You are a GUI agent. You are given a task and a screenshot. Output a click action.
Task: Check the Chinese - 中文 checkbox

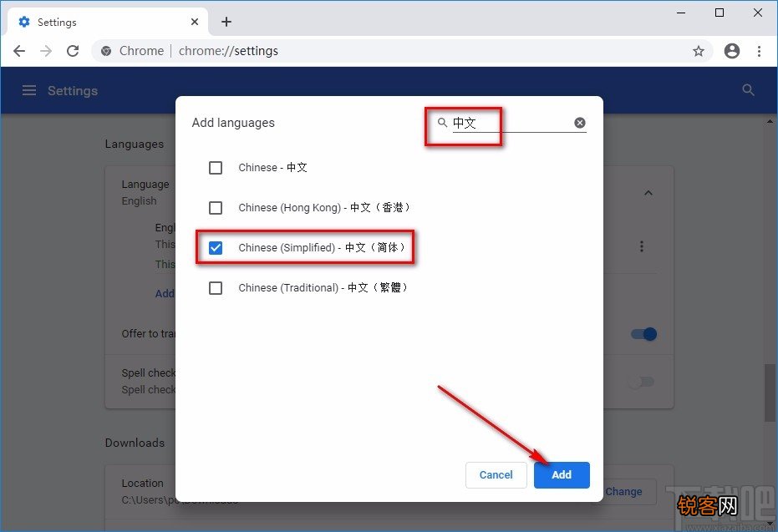click(216, 168)
